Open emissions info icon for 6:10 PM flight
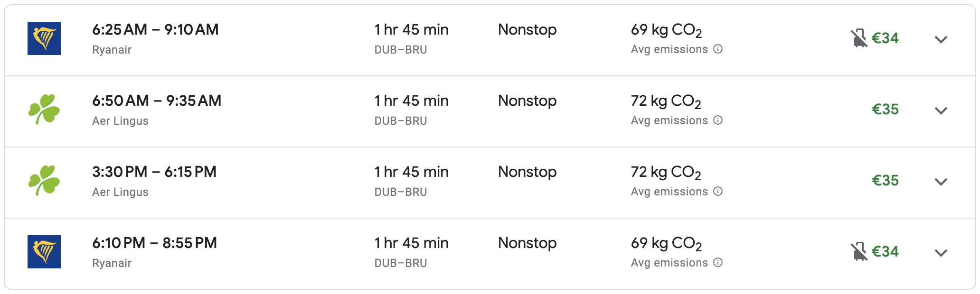 pos(718,263)
